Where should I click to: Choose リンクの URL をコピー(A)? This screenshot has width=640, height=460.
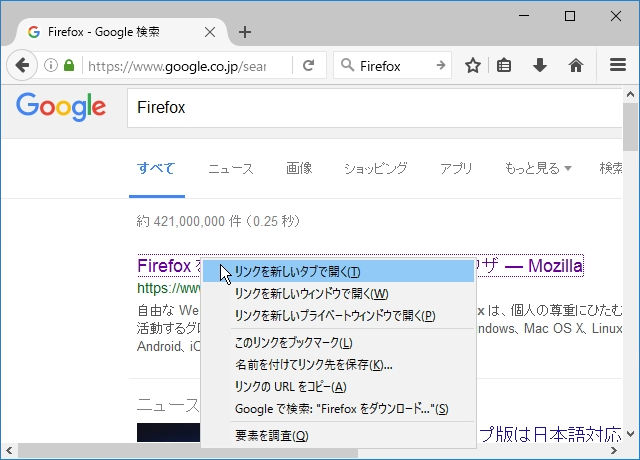338,387
